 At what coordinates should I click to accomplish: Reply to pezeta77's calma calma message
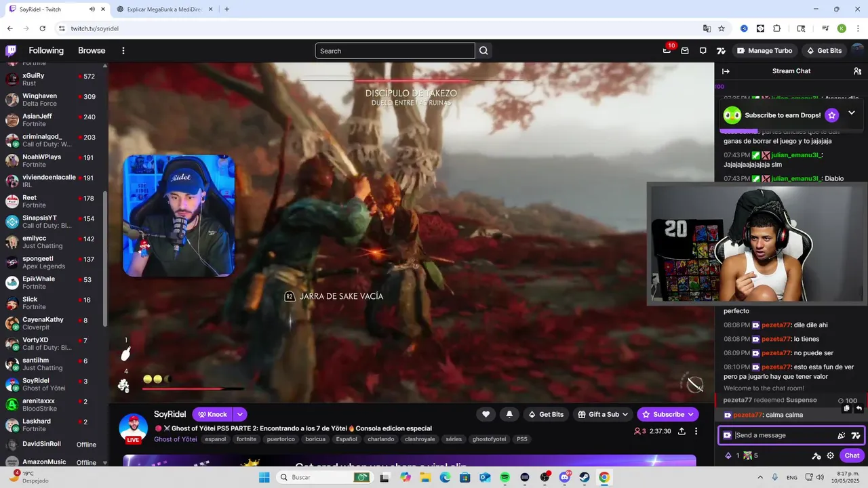[859, 409]
